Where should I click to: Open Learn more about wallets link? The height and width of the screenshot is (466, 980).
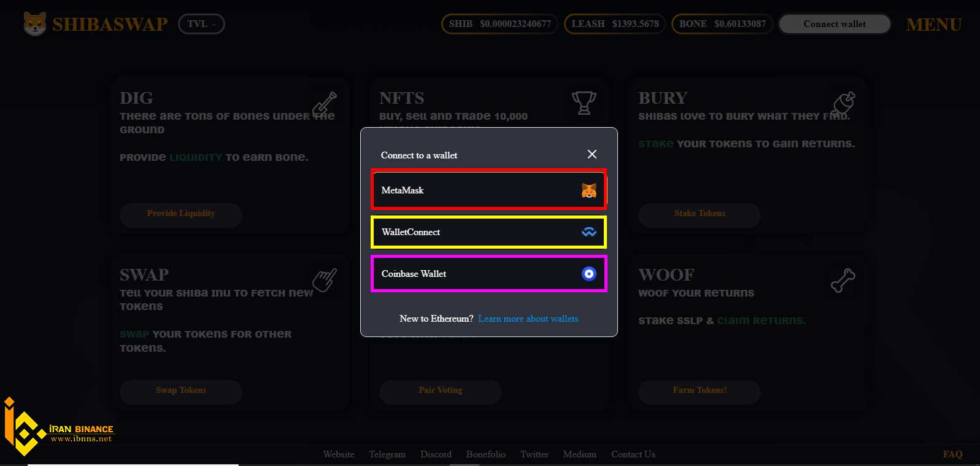tap(528, 319)
